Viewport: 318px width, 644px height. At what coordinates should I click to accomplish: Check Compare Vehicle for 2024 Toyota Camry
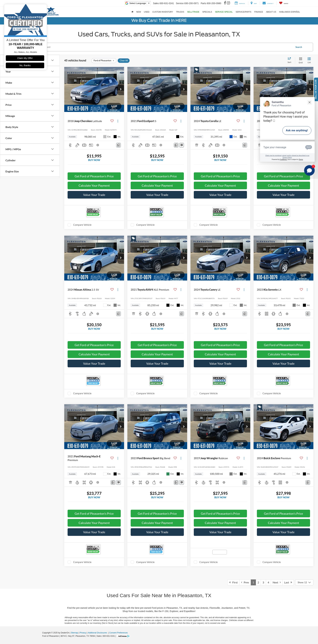click(195, 393)
